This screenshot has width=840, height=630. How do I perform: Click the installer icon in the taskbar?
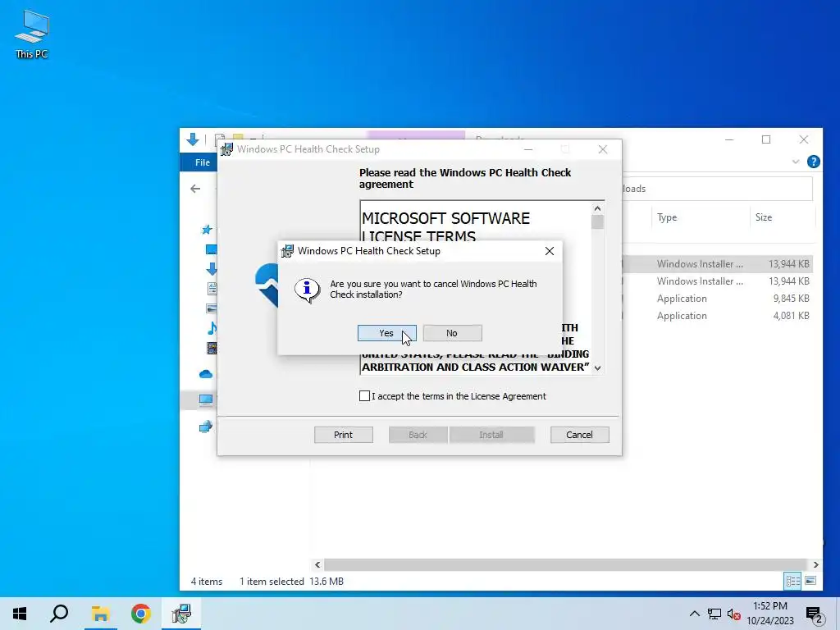181,614
